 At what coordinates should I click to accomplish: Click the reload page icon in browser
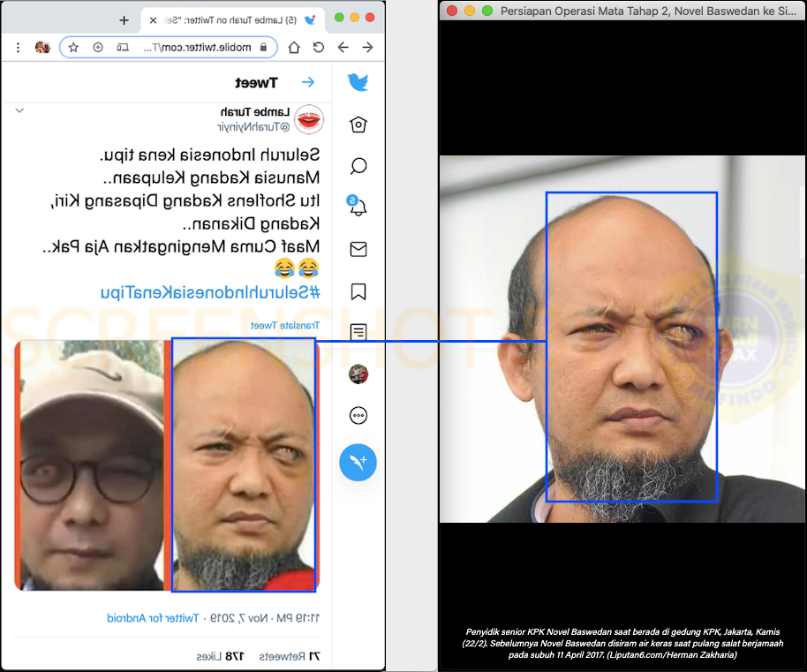tap(318, 47)
